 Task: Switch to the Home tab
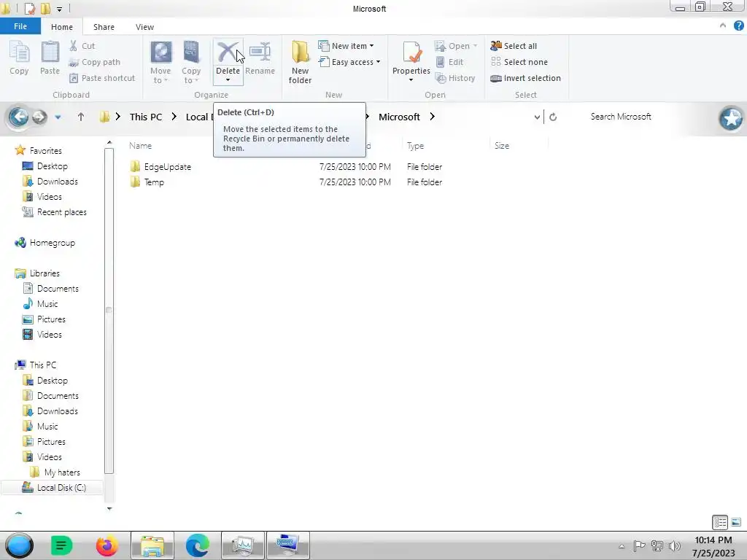[62, 27]
